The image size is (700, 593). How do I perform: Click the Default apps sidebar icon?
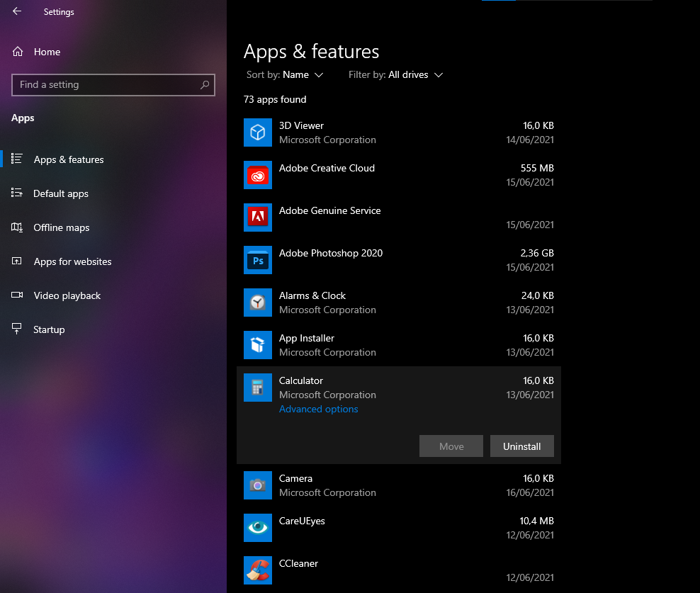(x=17, y=193)
